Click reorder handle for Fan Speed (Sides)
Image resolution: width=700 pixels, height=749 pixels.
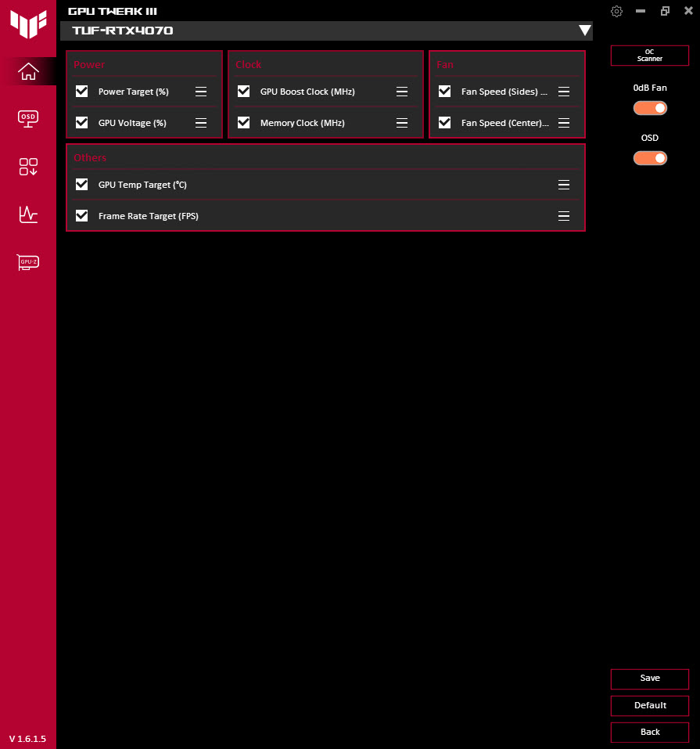[564, 92]
